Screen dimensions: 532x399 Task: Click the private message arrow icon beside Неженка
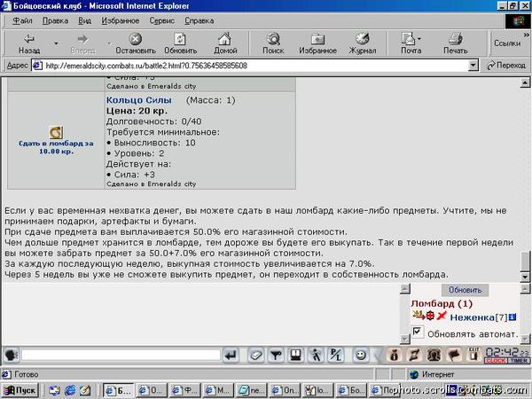tap(419, 316)
